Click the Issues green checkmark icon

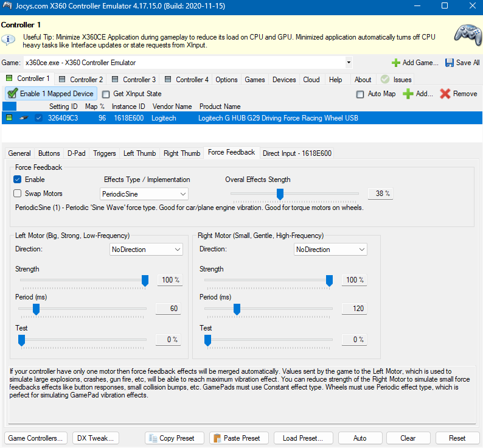(x=385, y=79)
